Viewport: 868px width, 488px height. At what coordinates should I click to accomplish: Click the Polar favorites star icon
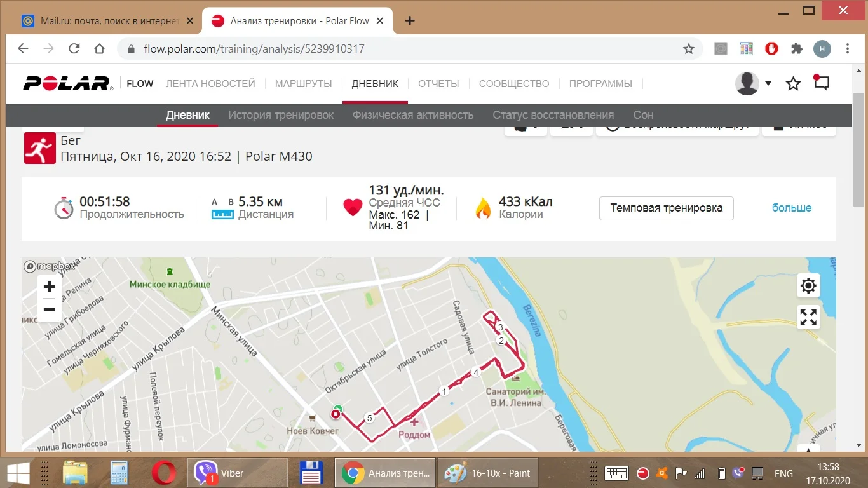click(x=793, y=83)
